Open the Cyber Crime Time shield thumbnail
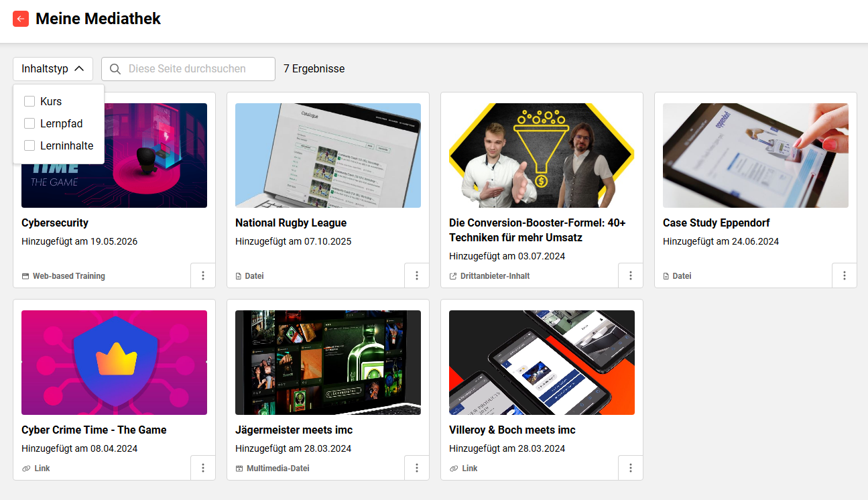 pyautogui.click(x=114, y=363)
